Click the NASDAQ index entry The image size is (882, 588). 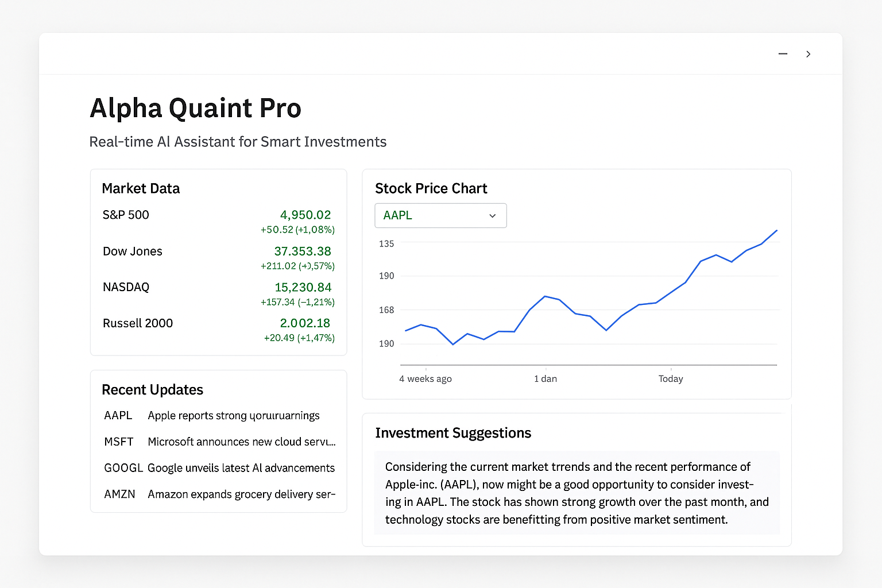tap(126, 287)
